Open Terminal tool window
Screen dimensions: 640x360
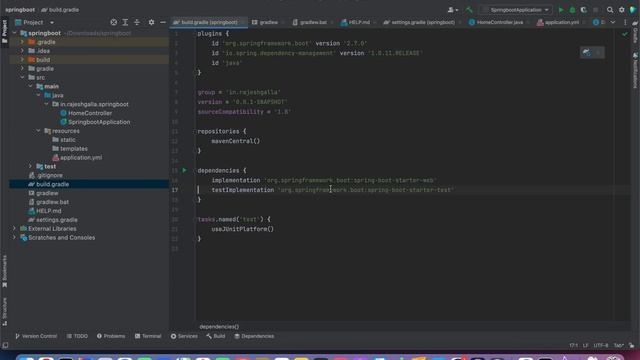tap(148, 336)
